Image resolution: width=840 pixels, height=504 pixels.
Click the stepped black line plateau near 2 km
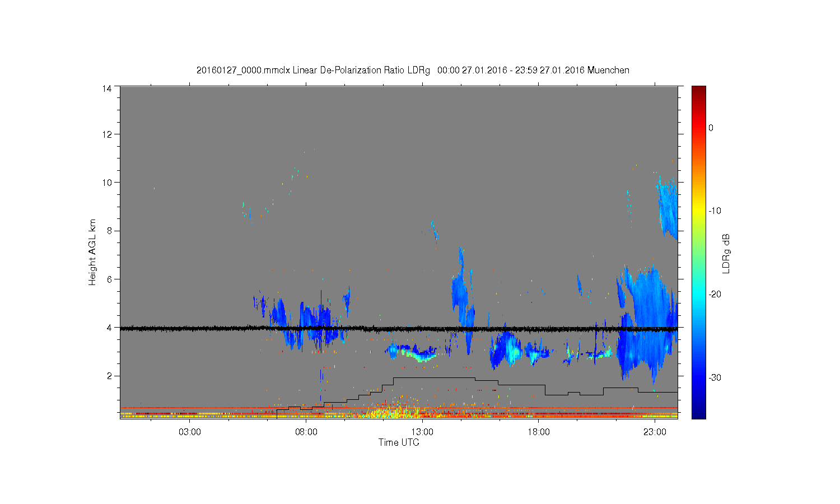[434, 378]
